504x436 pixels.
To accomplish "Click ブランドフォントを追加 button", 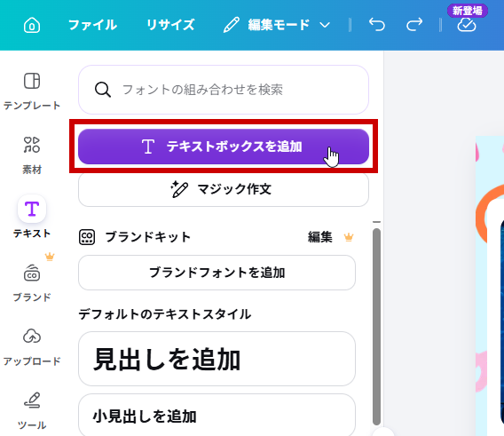I will pos(217,273).
